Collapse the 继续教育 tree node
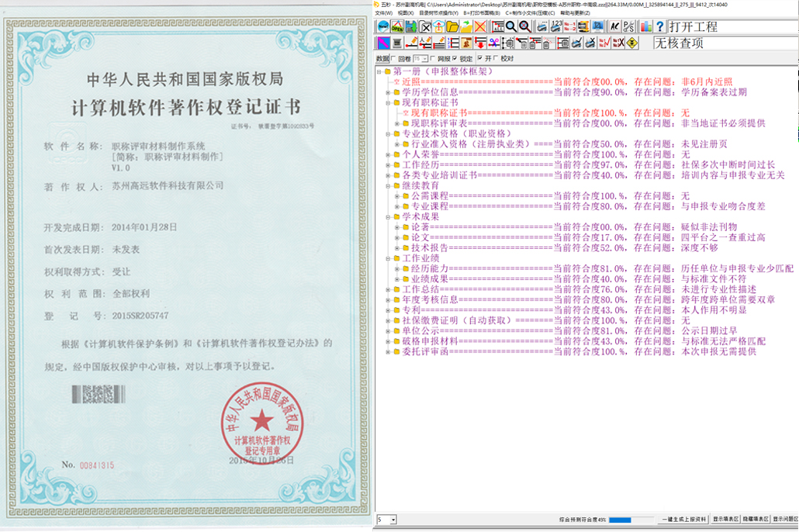 (x=389, y=186)
